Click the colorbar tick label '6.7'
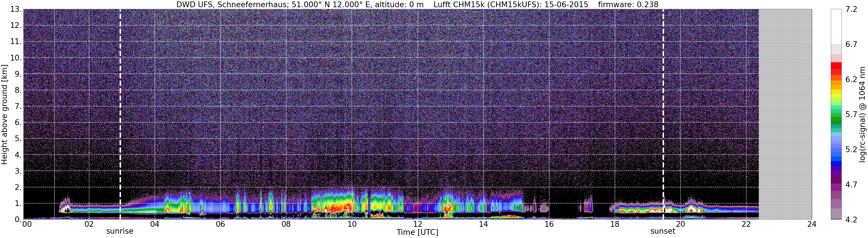This screenshot has height=238, width=868. pos(852,44)
